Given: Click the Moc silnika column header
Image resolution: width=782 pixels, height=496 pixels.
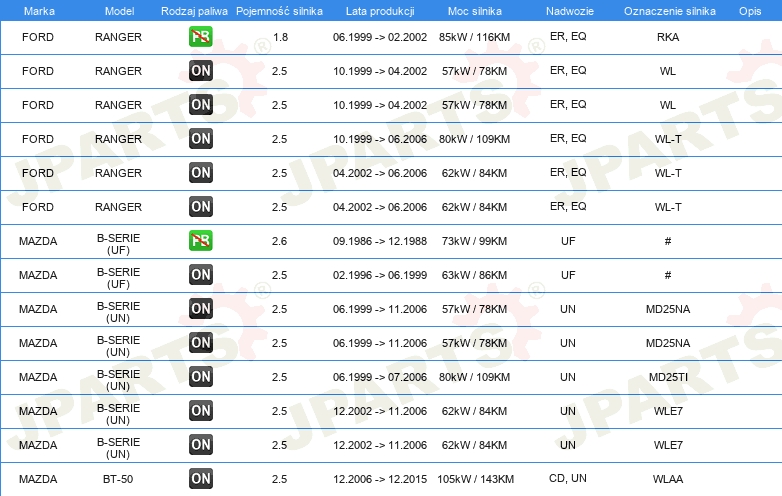Looking at the screenshot, I should point(475,11).
